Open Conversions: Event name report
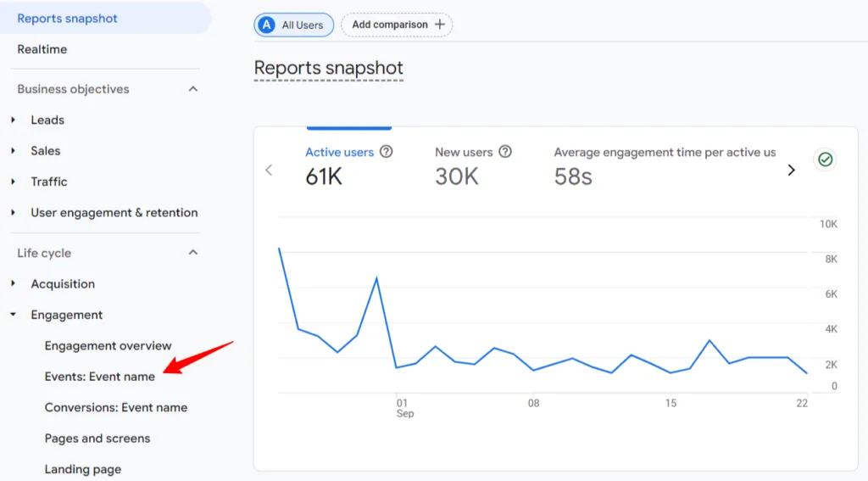Viewport: 868px width, 481px height. click(x=115, y=408)
